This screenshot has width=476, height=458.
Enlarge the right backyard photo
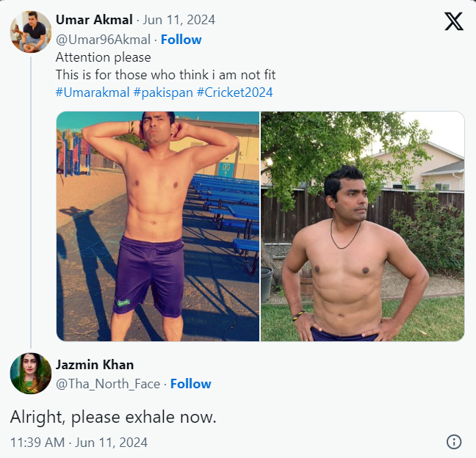pos(363,226)
